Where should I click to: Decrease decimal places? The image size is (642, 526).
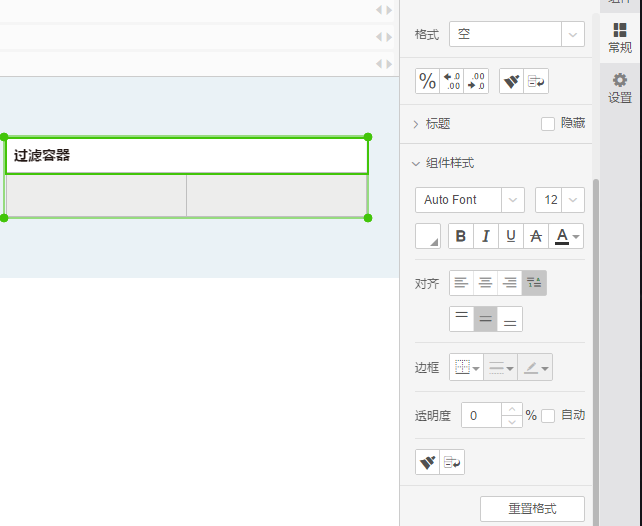pyautogui.click(x=476, y=81)
